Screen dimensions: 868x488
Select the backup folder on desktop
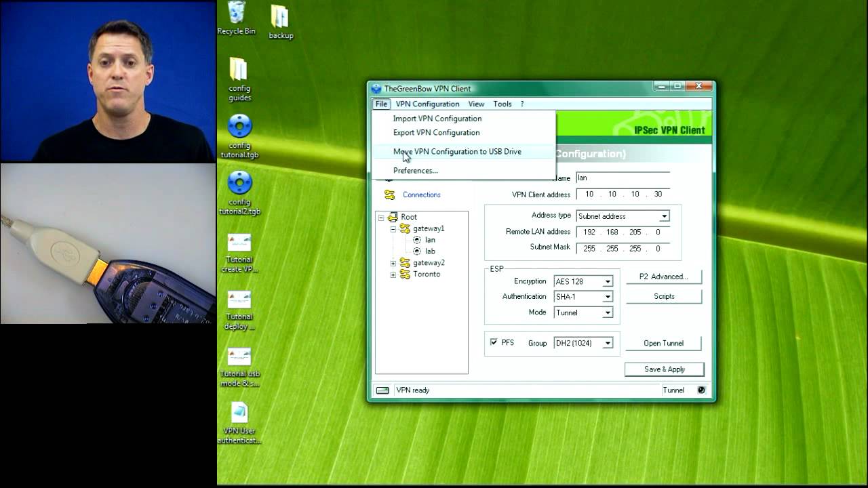280,22
